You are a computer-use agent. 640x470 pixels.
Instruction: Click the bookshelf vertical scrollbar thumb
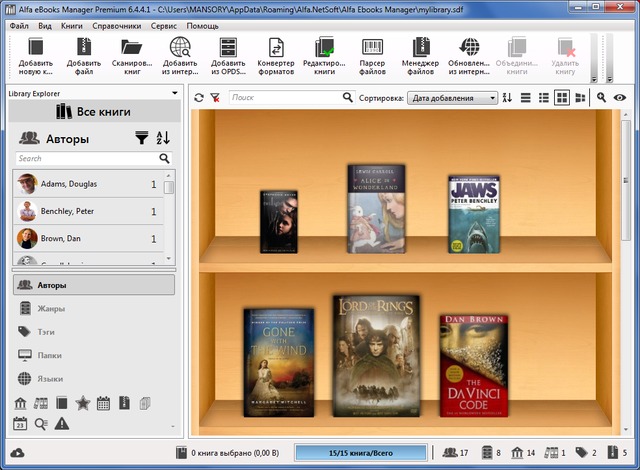click(x=626, y=180)
